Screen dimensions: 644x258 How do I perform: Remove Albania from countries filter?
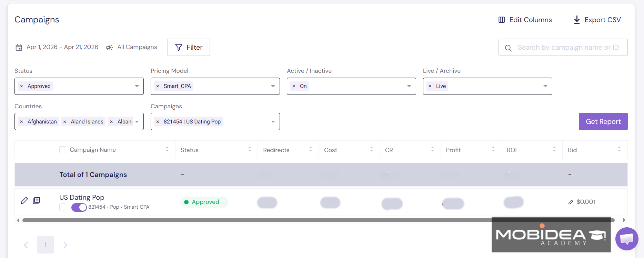coord(111,122)
